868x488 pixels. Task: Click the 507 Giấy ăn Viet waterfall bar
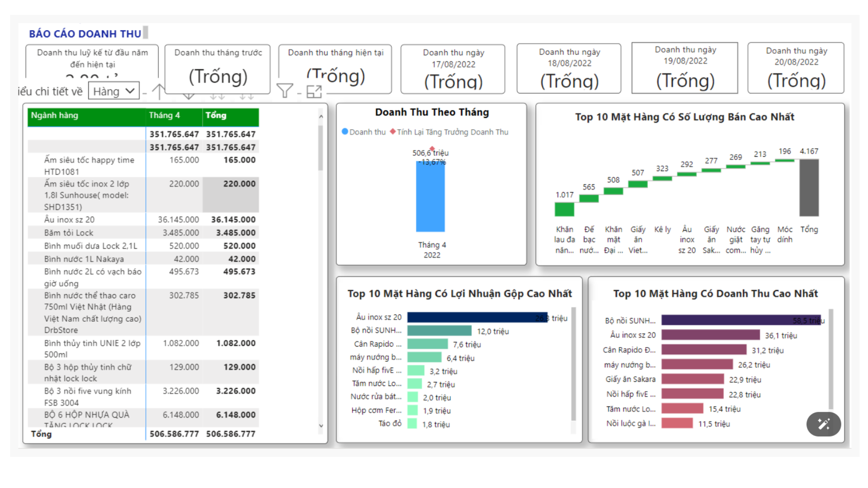pos(637,184)
